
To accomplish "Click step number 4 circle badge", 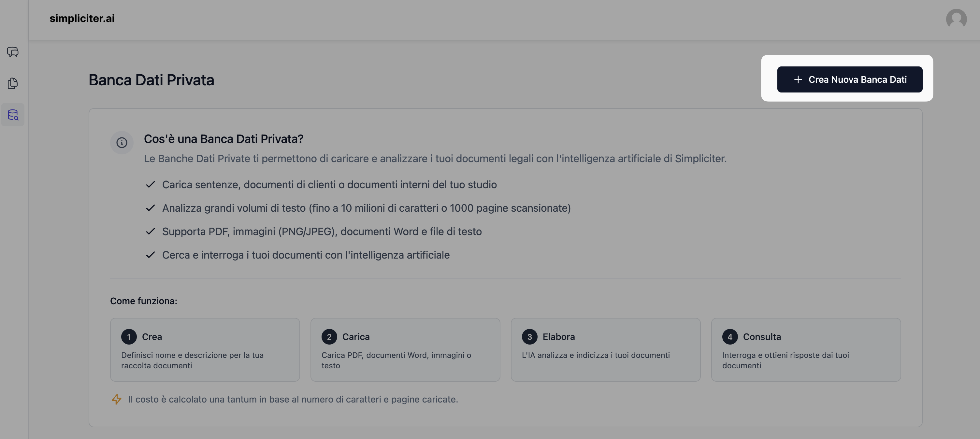I will pos(730,337).
